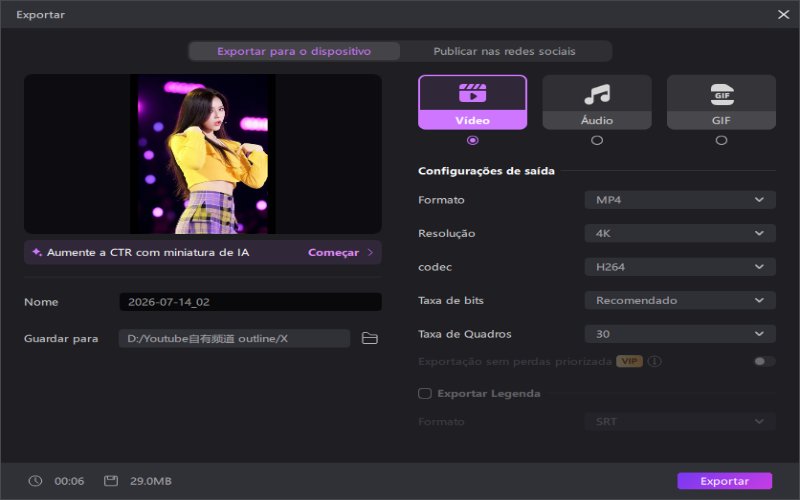800x500 pixels.
Task: Open the Resolução 4K dropdown
Action: tap(680, 233)
